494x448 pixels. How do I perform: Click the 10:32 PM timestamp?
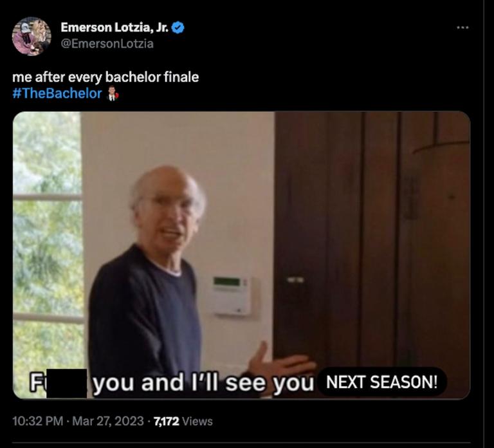click(x=38, y=421)
